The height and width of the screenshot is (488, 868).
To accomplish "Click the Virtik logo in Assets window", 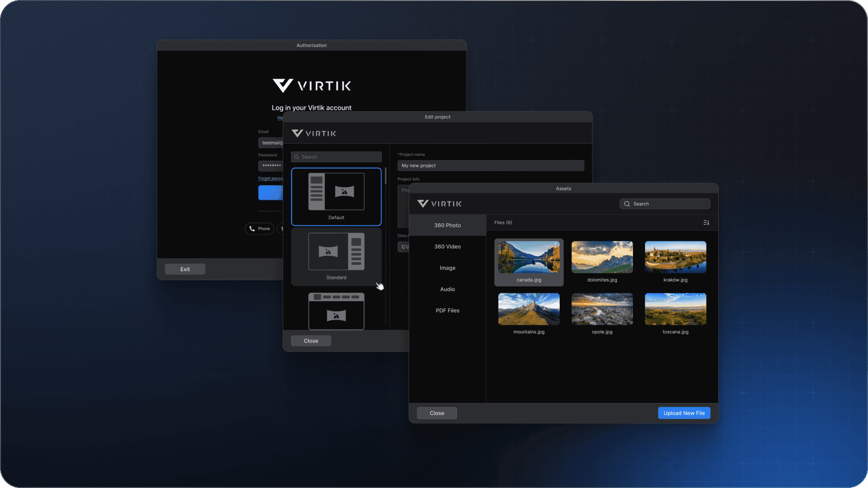I will [439, 204].
